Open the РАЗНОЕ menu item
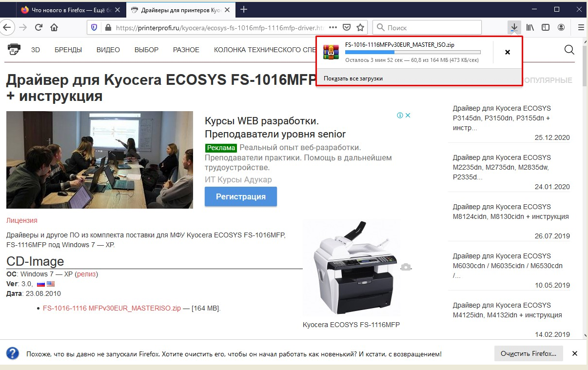Viewport: 588px width, 370px height. coord(186,50)
